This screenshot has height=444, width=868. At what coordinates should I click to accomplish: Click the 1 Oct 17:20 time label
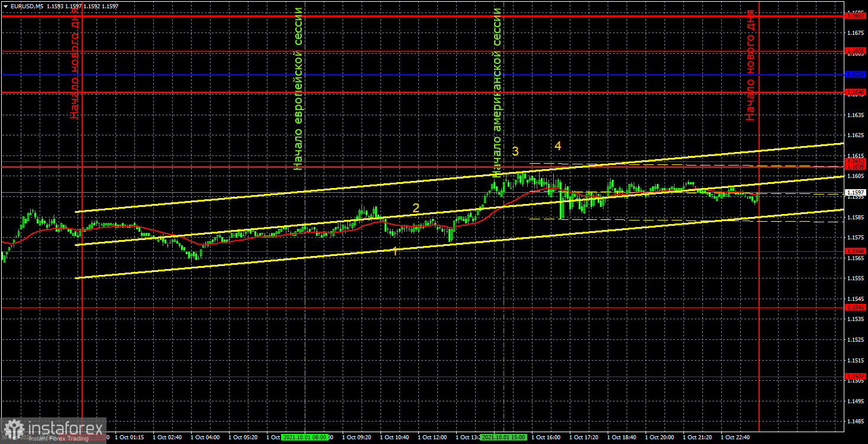click(585, 437)
